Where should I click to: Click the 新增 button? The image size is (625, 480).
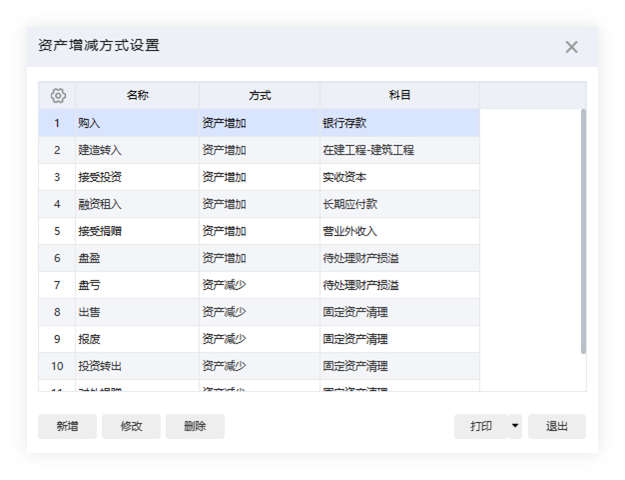pos(67,426)
